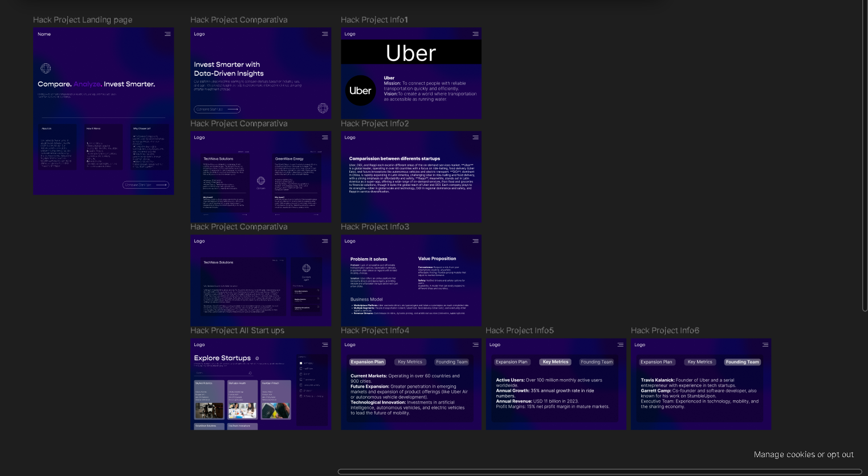Select Key Metrics tab in Info6 frame
The height and width of the screenshot is (476, 868).
700,362
